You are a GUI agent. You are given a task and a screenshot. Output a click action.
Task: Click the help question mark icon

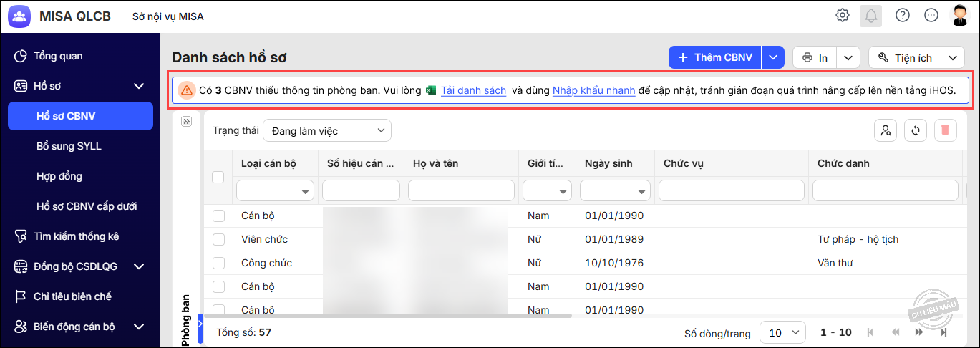click(x=903, y=15)
